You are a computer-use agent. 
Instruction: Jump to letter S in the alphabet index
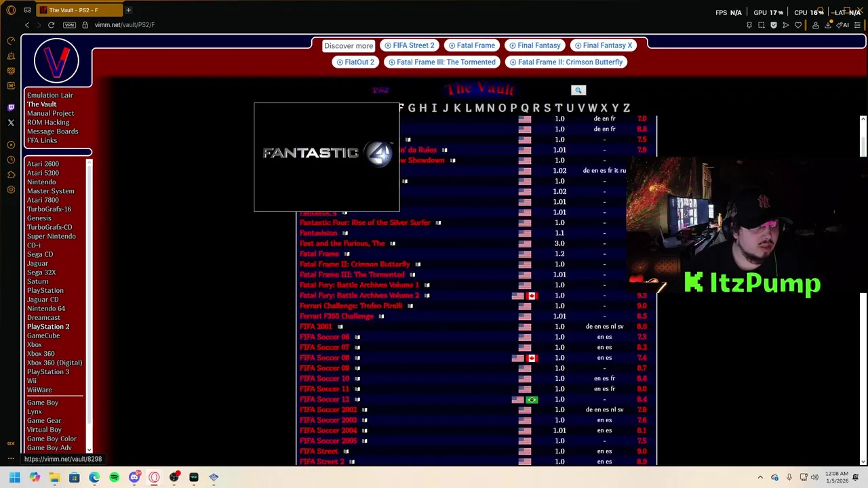[547, 108]
